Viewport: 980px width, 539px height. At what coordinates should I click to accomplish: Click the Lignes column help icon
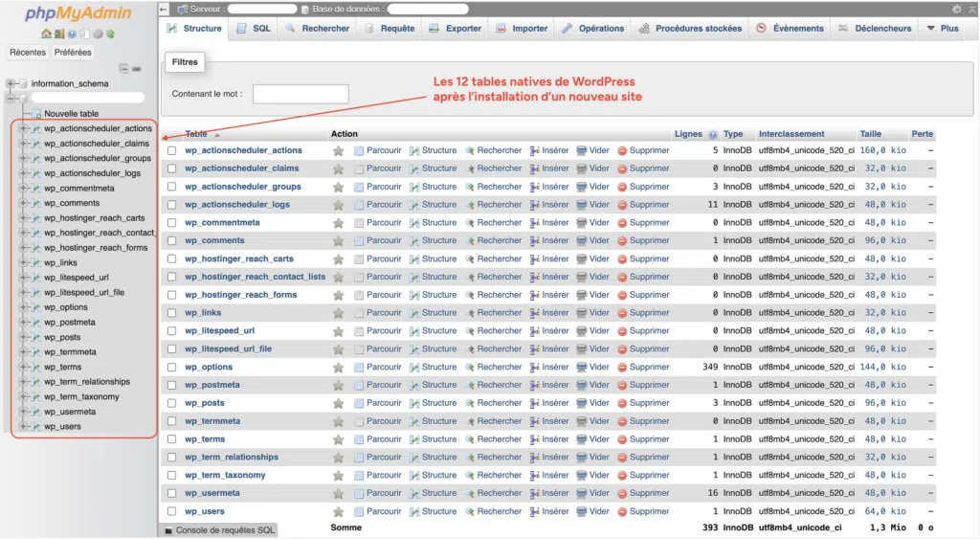click(712, 134)
